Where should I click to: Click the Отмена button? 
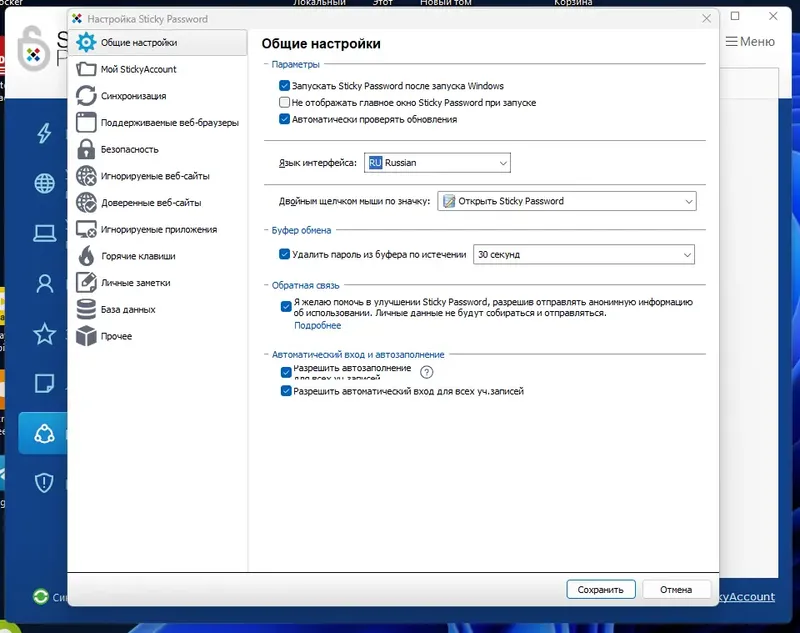coord(676,589)
